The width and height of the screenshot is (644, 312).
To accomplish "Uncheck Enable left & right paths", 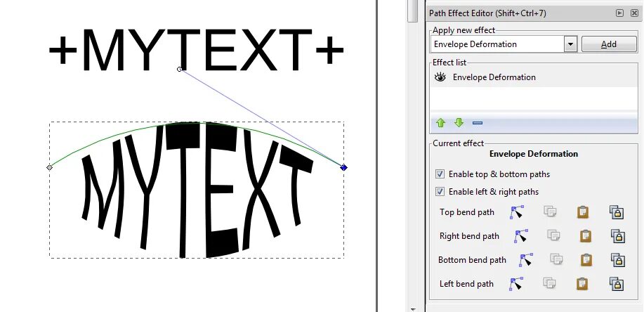I will point(440,192).
